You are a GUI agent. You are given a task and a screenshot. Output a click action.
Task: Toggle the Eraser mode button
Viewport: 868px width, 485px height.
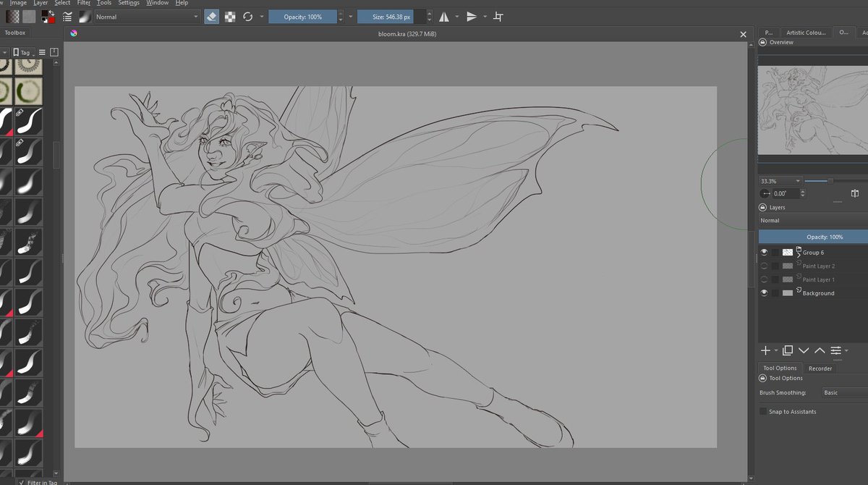tap(212, 16)
